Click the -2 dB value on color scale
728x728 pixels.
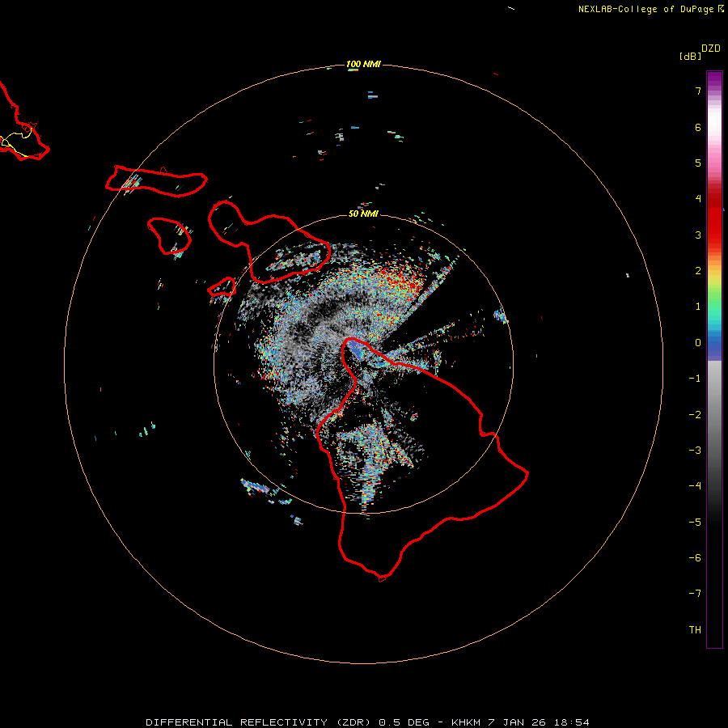pos(695,415)
